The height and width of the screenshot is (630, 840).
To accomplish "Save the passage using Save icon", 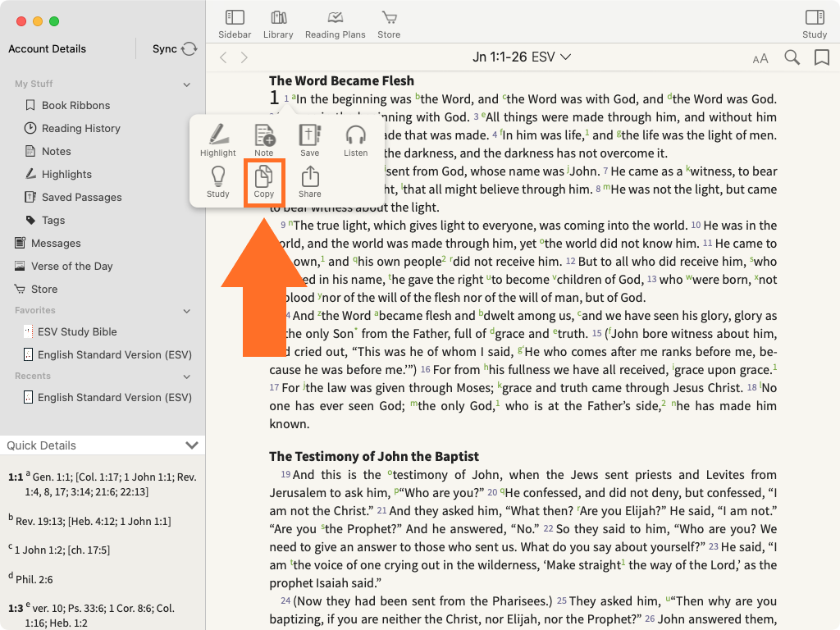I will tap(309, 139).
